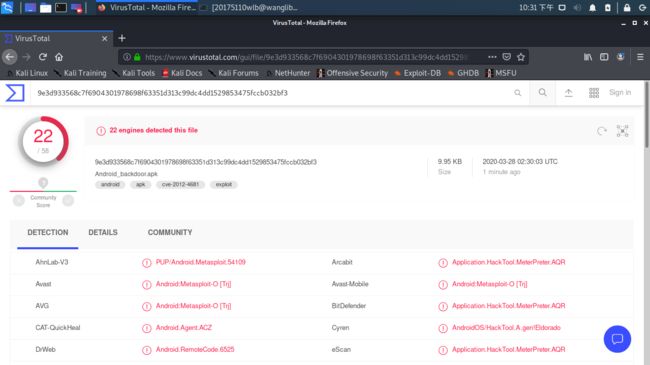Click the Android_backdoor.apk file name

point(126,174)
